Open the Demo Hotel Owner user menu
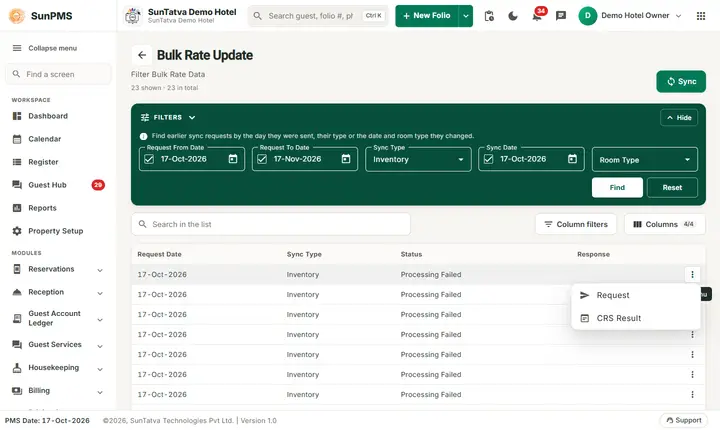 pos(630,16)
